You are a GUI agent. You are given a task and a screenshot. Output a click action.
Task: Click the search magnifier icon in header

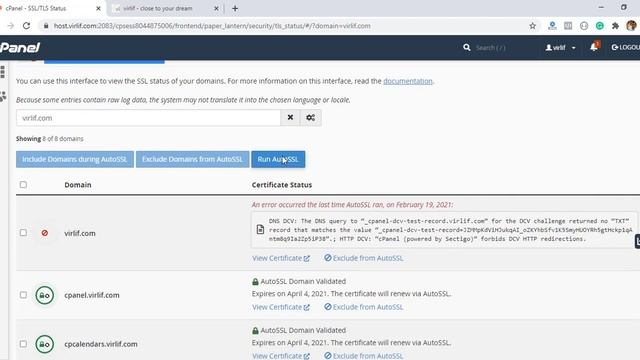[467, 48]
